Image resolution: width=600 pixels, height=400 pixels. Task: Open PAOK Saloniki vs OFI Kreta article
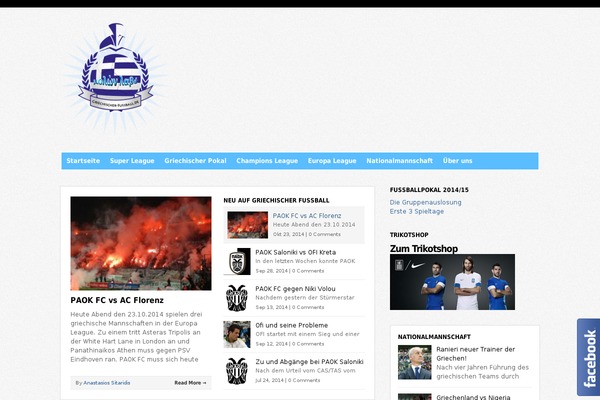coord(295,252)
